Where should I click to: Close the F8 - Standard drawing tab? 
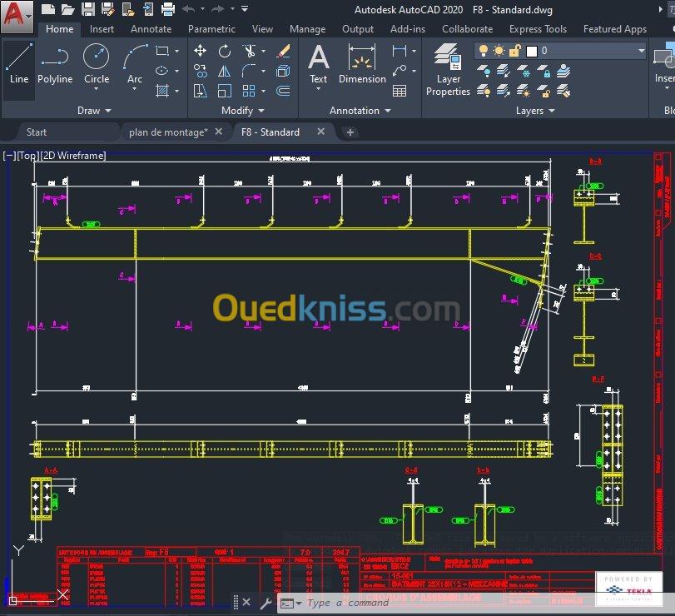(320, 132)
